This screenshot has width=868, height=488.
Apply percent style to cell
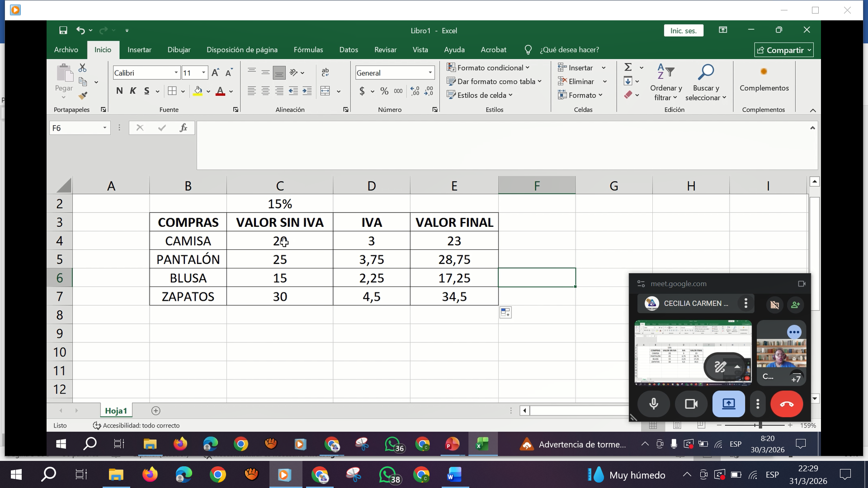tap(384, 91)
